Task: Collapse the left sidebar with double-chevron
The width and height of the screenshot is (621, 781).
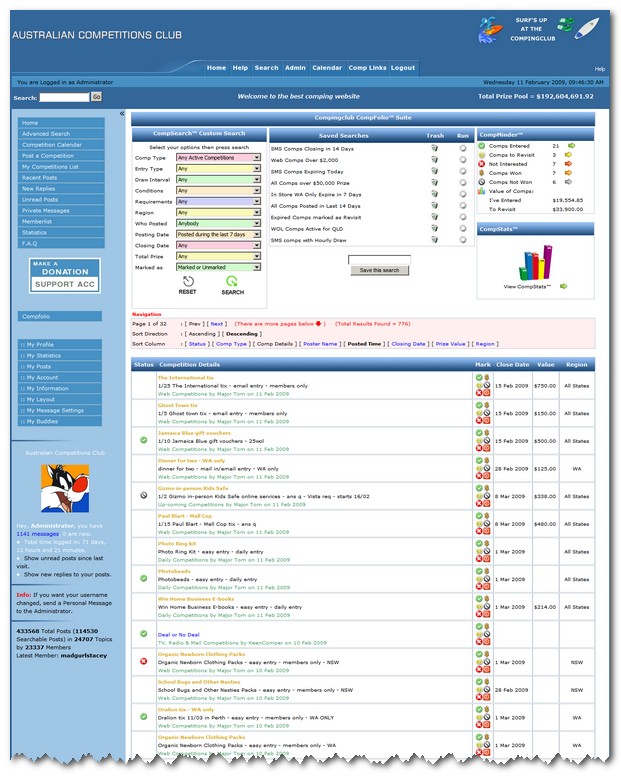Action: click(122, 114)
